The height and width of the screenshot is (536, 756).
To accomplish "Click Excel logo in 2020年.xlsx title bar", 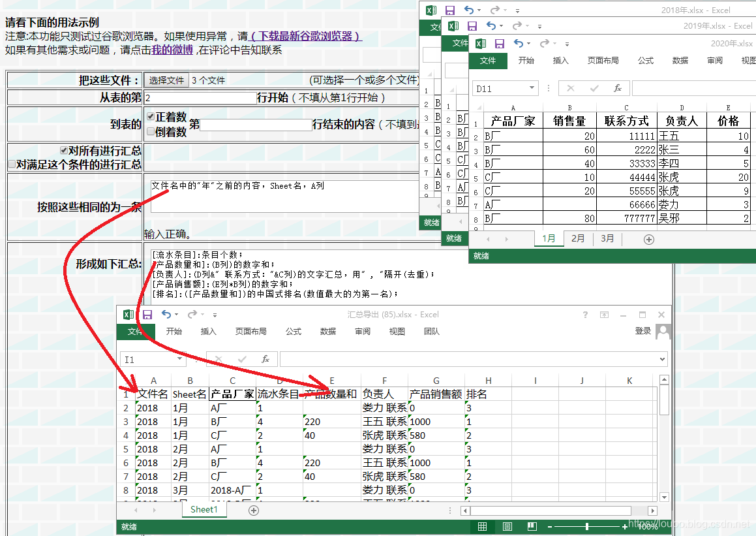I will (x=481, y=44).
